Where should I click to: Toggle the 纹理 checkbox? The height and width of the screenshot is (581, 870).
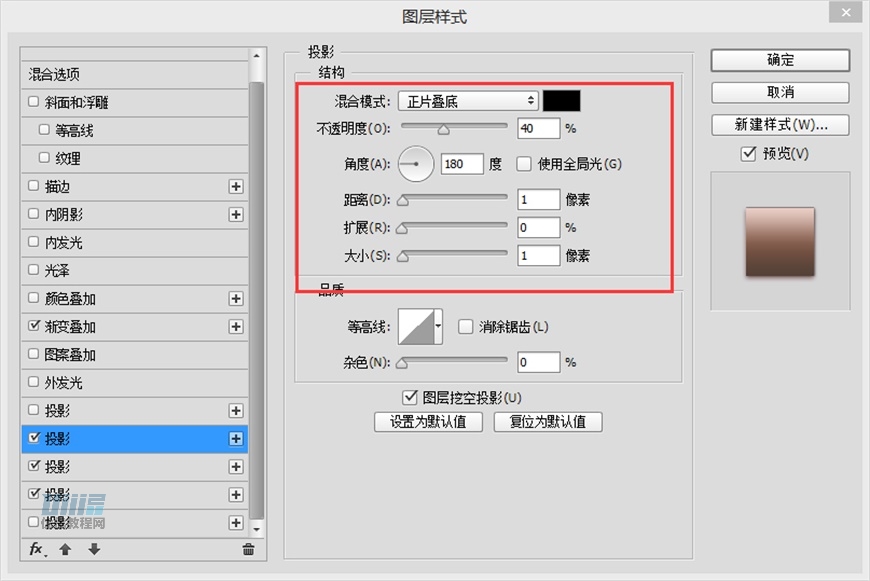coord(44,158)
